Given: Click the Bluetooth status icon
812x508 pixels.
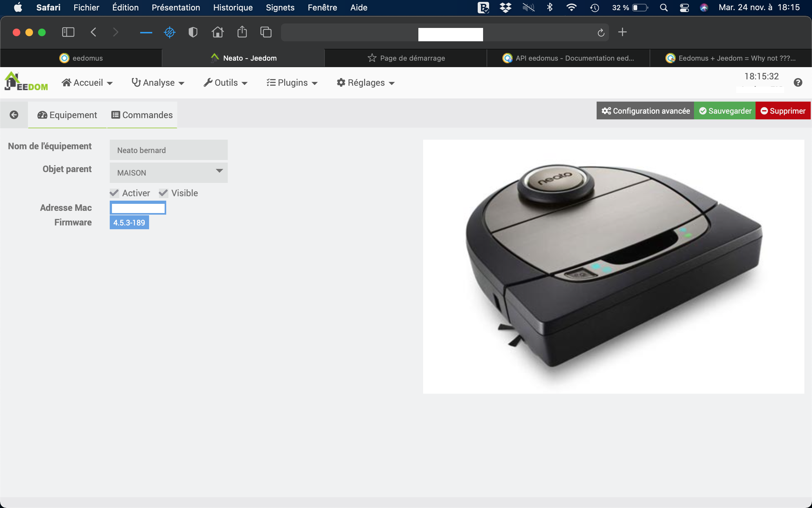Looking at the screenshot, I should [550, 7].
